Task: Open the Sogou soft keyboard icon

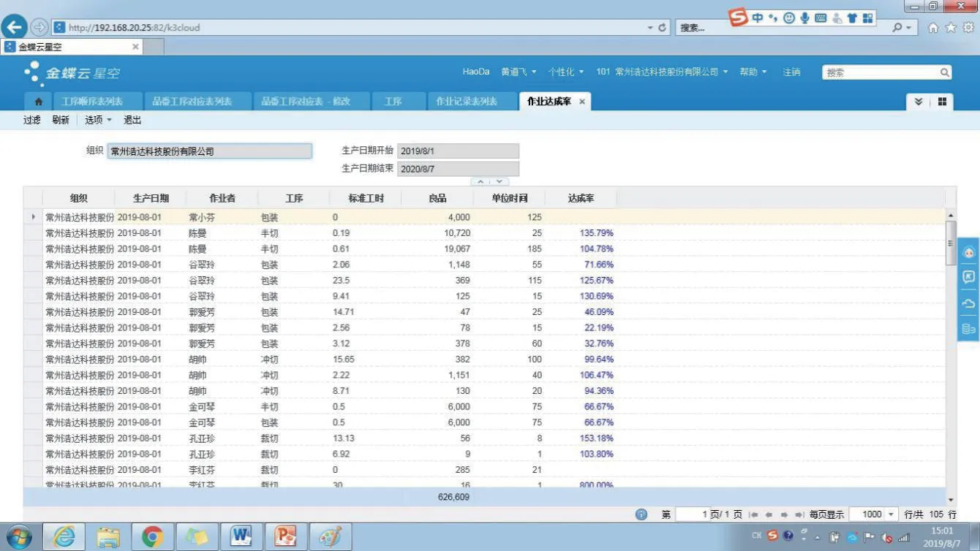Action: [x=821, y=18]
